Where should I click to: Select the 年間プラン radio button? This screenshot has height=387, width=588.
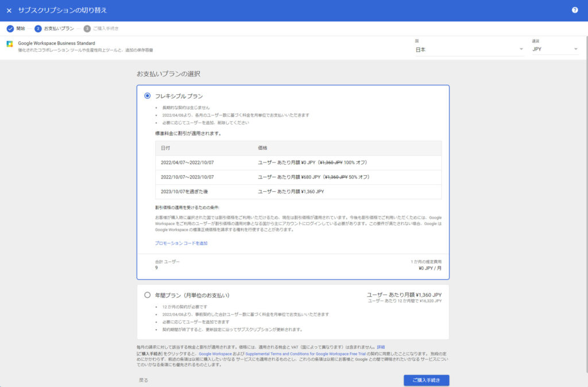coord(148,295)
